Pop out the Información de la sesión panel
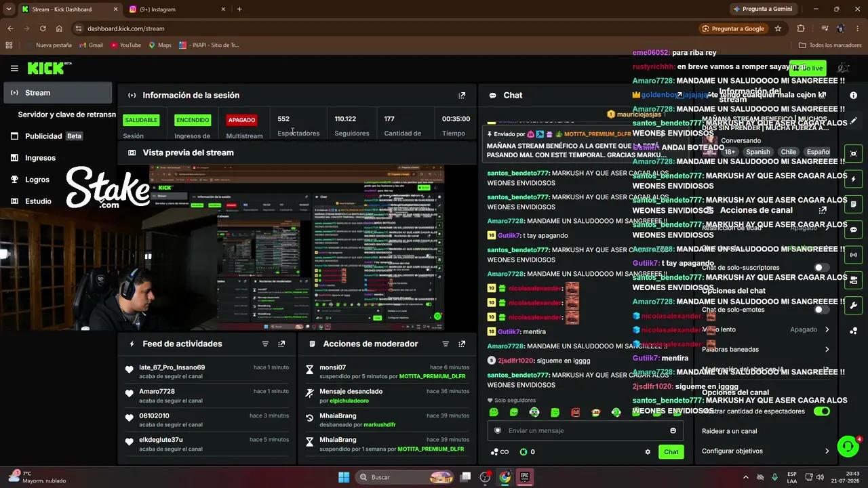This screenshot has width=868, height=488. pos(462,96)
